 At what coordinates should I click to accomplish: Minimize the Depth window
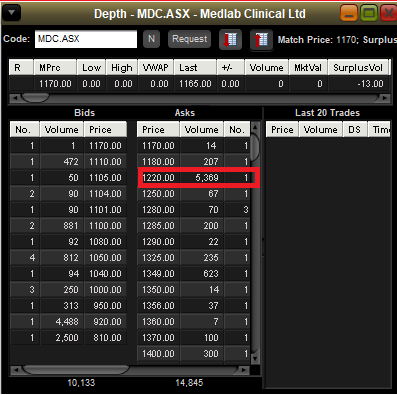tap(349, 13)
